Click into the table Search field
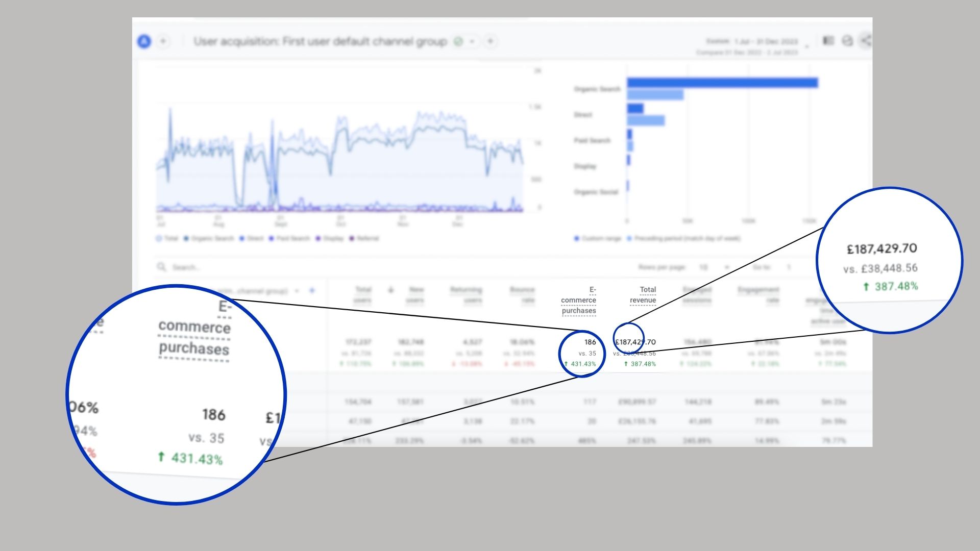This screenshot has width=980, height=551. pos(186,267)
